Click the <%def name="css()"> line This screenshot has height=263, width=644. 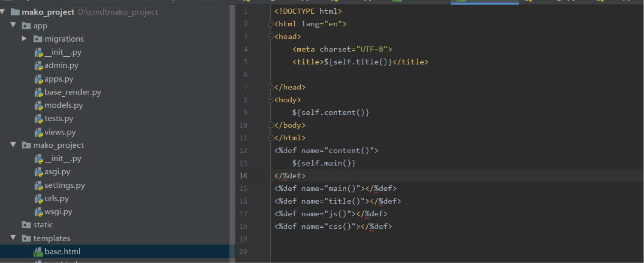pyautogui.click(x=333, y=226)
